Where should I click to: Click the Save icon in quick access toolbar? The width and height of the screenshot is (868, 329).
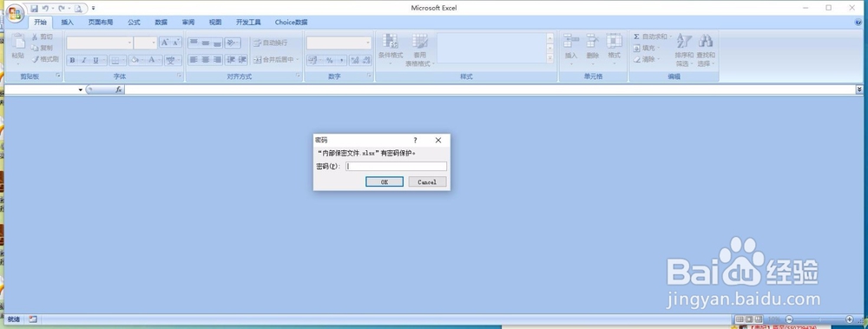coord(35,9)
